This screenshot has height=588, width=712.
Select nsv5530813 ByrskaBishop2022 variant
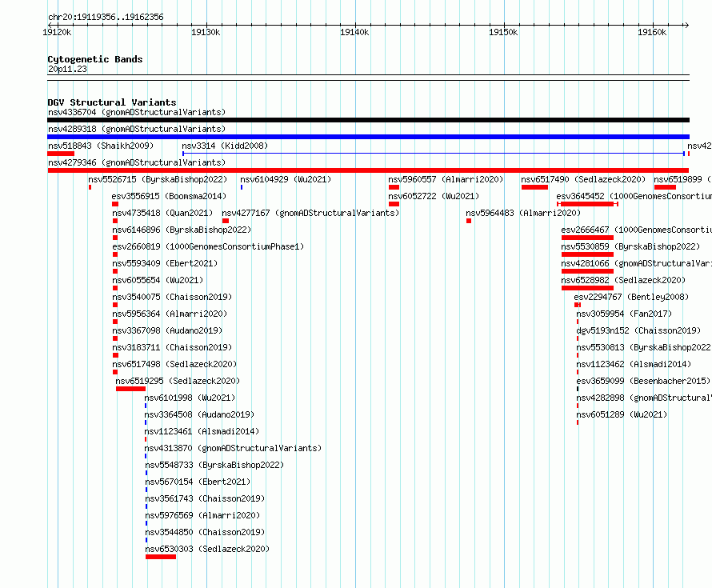pyautogui.click(x=644, y=347)
